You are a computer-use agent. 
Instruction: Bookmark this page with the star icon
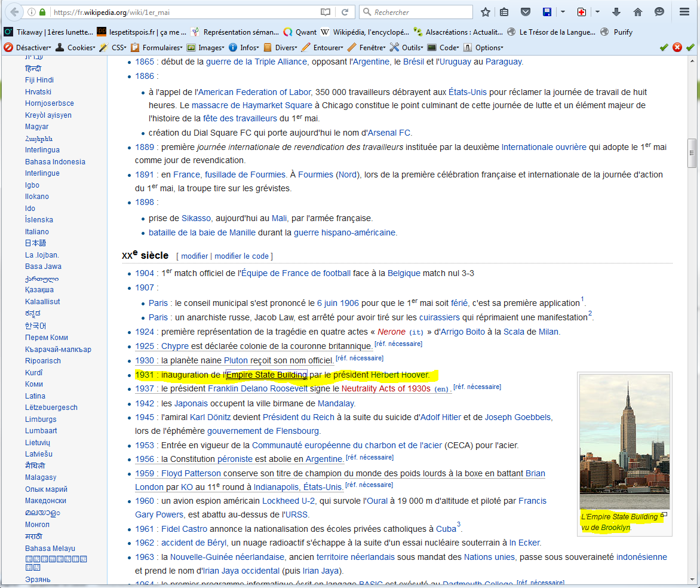[486, 12]
